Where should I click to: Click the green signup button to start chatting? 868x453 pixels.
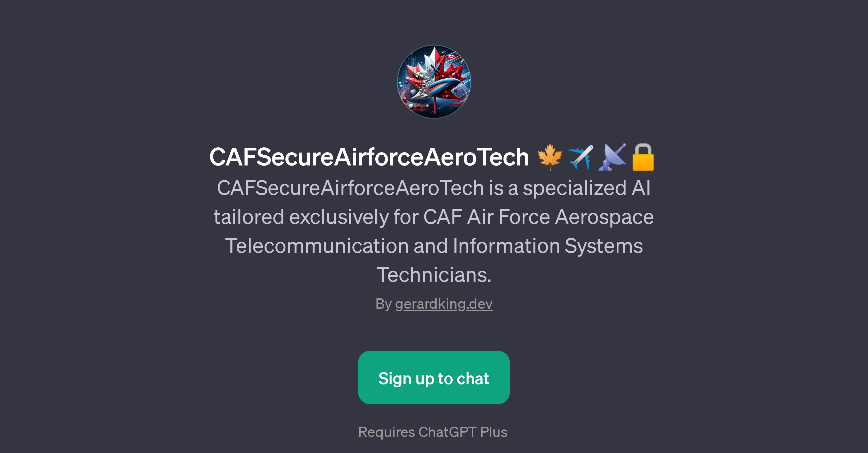pos(434,378)
